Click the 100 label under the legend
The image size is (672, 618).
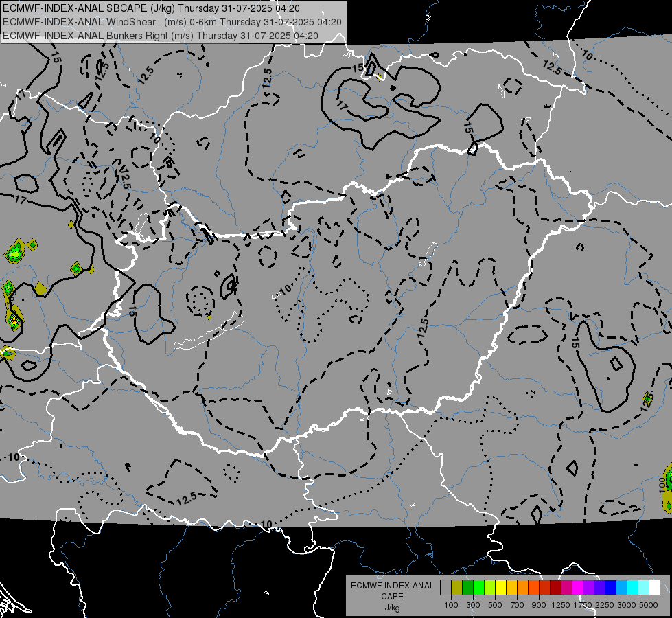[x=451, y=605]
